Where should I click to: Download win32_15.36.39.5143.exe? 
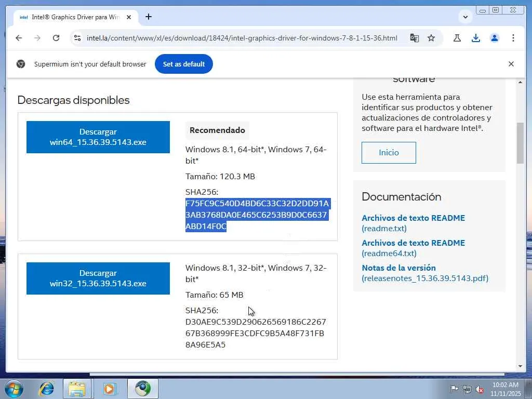tap(98, 278)
